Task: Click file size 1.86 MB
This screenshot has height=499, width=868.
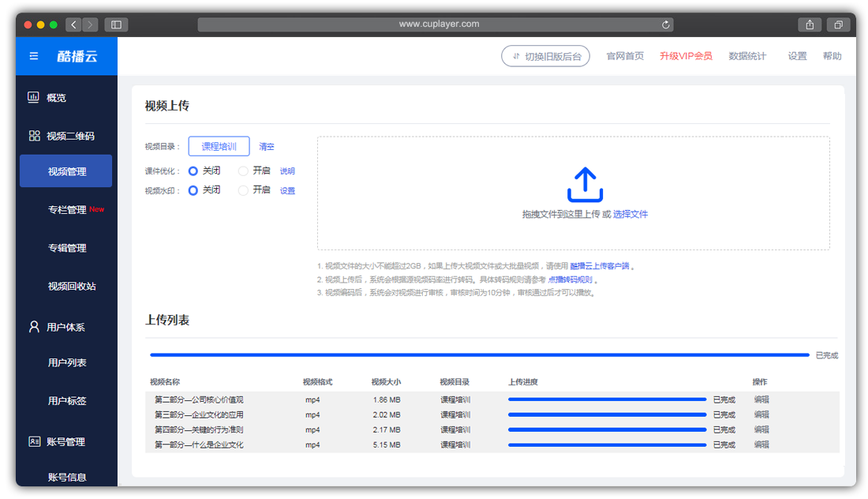Action: click(387, 400)
